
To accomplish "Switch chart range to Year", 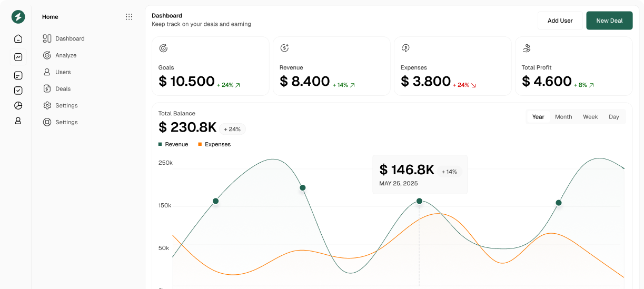I will (538, 117).
